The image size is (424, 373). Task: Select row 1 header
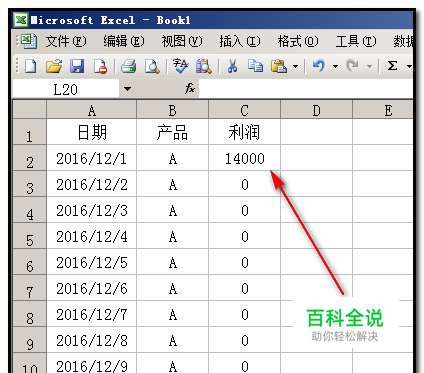(29, 132)
